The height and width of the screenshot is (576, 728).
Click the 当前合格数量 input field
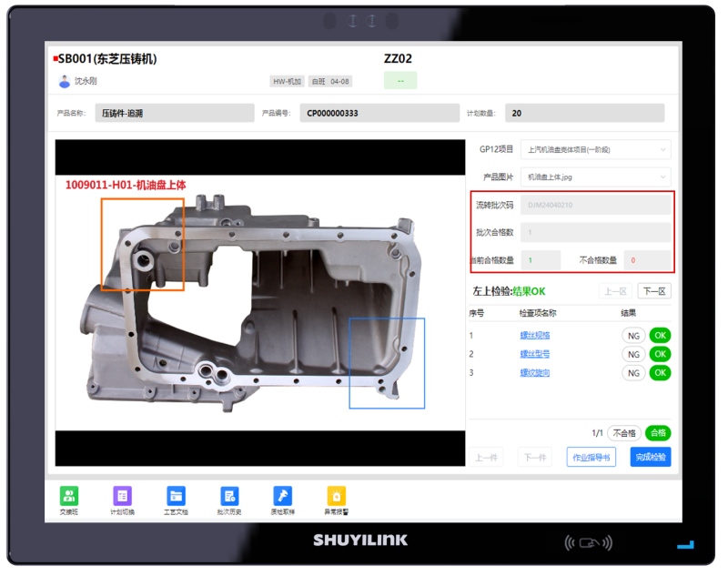tap(541, 260)
